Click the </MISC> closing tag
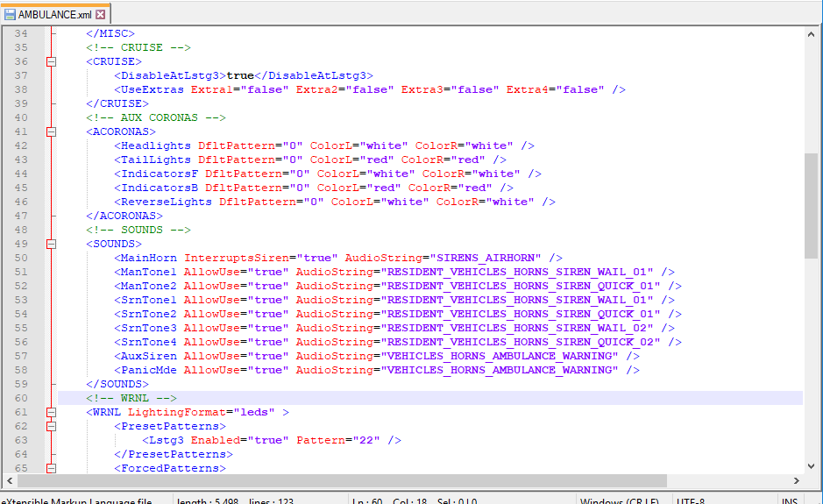 click(x=110, y=33)
